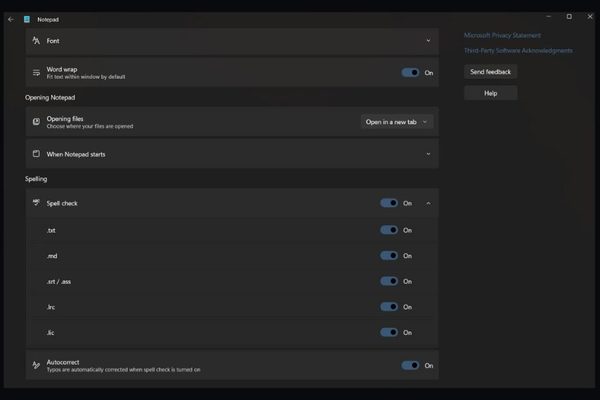Turn off spell check for .txt files

[389, 230]
